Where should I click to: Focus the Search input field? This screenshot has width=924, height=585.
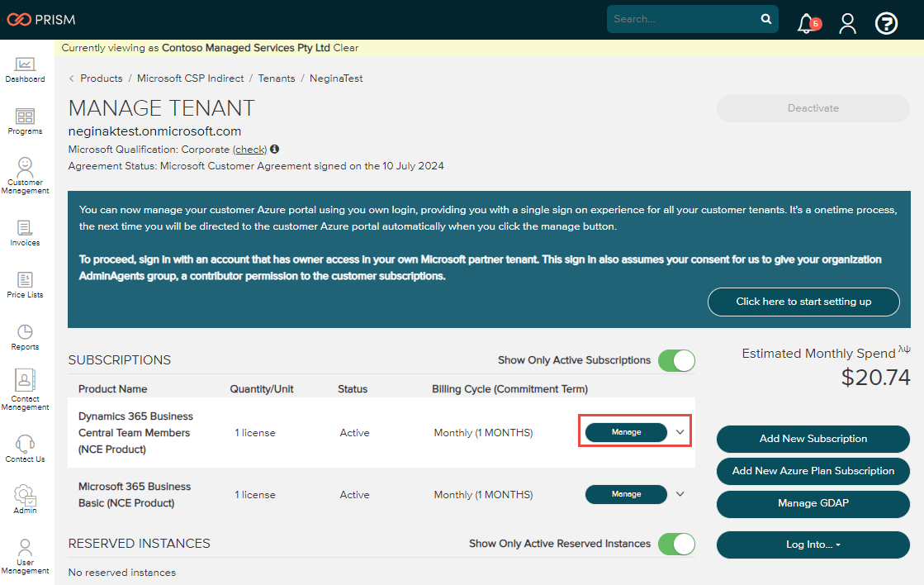pos(684,19)
